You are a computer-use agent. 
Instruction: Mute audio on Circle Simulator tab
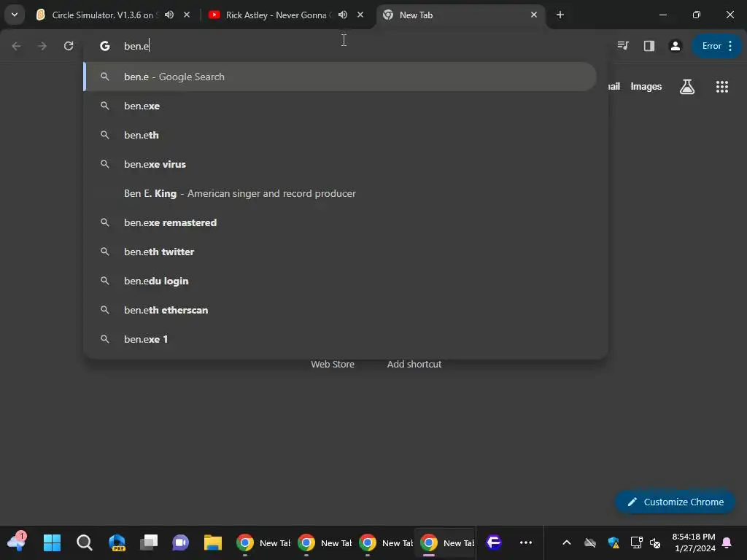[169, 15]
